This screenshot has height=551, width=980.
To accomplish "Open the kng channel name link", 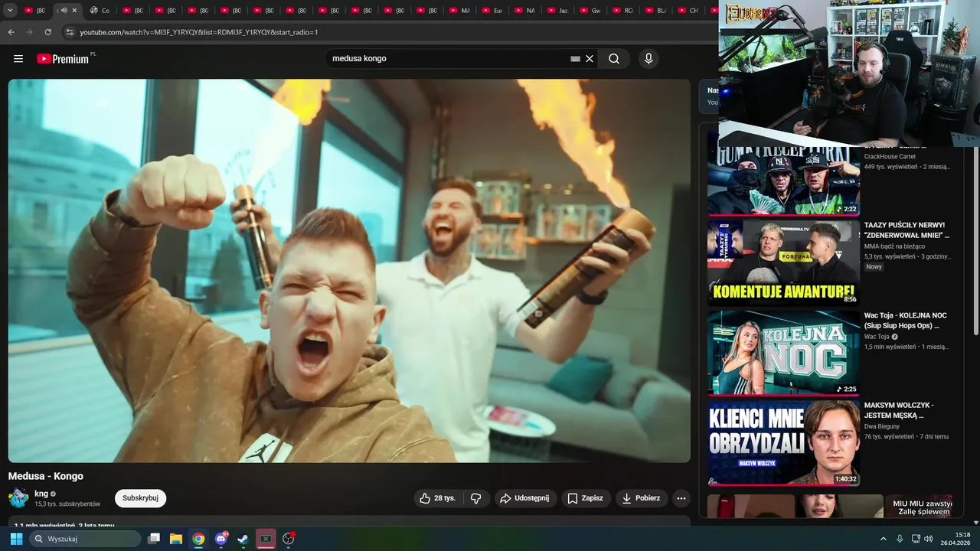I will pyautogui.click(x=41, y=494).
